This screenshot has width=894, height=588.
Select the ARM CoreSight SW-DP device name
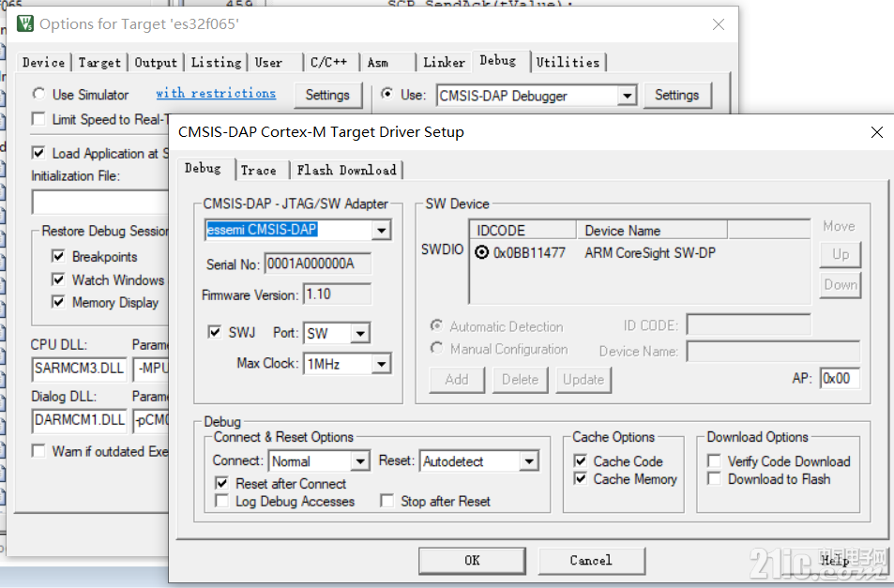point(650,253)
